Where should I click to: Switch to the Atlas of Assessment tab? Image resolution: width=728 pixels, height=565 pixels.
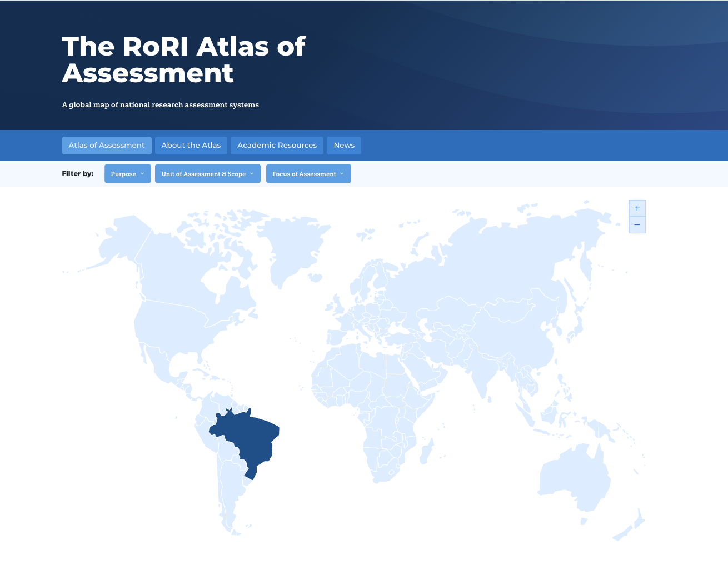(107, 146)
